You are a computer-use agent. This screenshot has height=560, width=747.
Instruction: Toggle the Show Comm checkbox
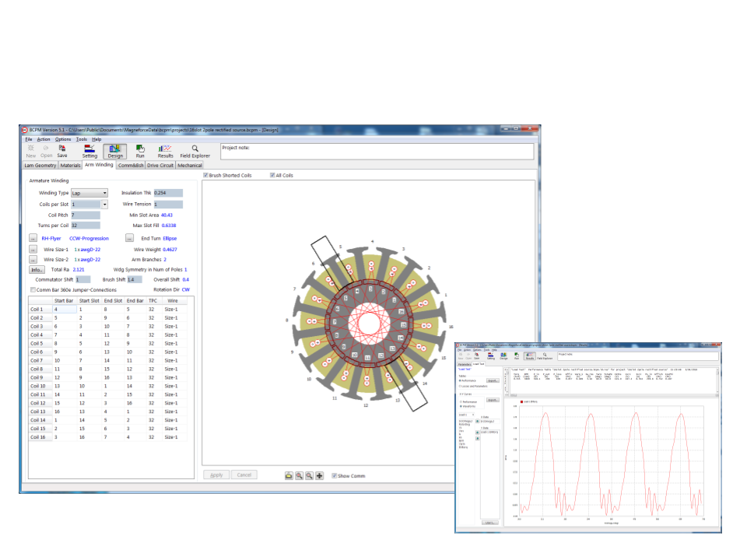click(x=335, y=476)
